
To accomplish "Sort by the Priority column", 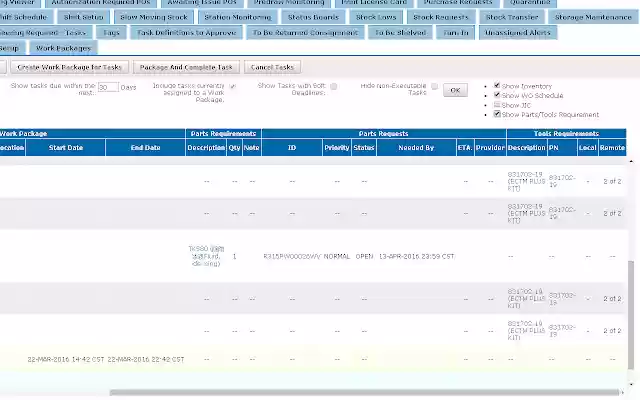I will pyautogui.click(x=337, y=148).
